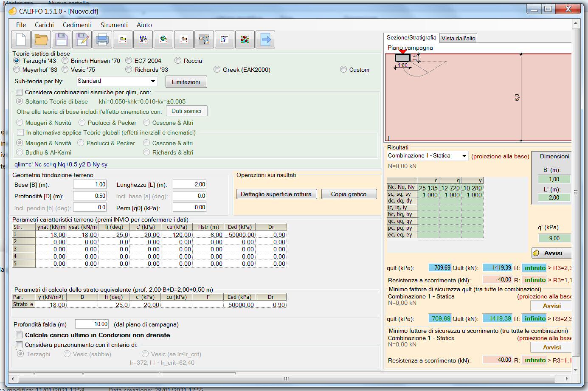Expand Combinazione 1 - Statica dropdown

point(428,156)
